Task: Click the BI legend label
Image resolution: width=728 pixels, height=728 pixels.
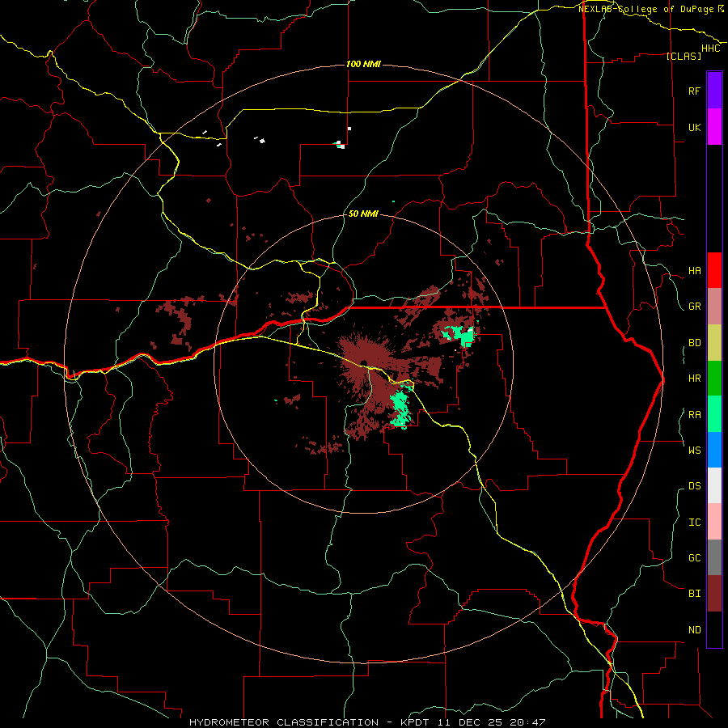Action: (x=694, y=594)
